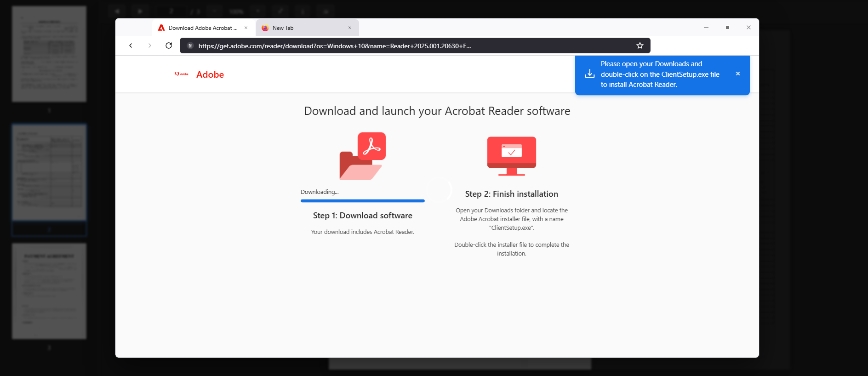Click 'Open your Downloads folder and locate' text
868x376 pixels.
click(512, 219)
